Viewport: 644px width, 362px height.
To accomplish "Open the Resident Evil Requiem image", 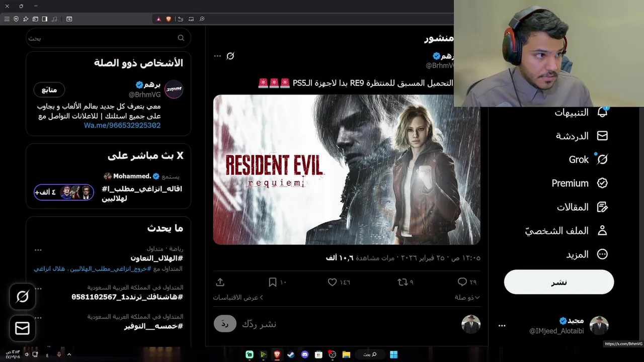I will pos(347,169).
